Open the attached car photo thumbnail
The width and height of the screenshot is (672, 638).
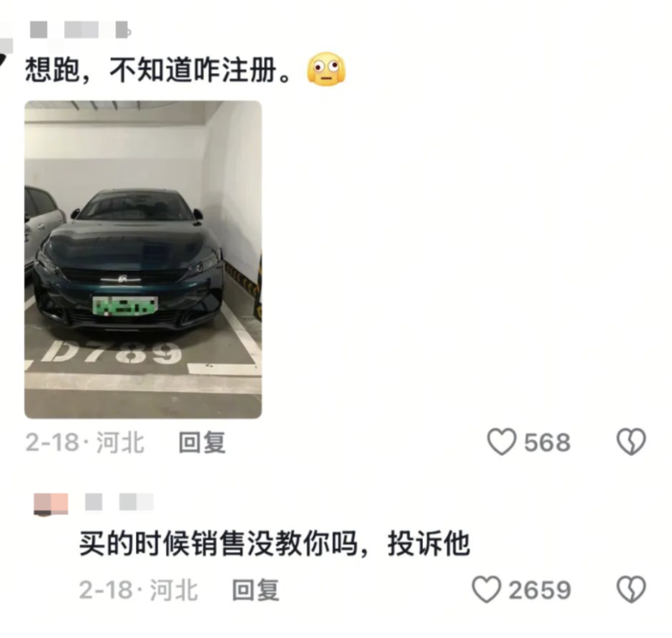143,259
